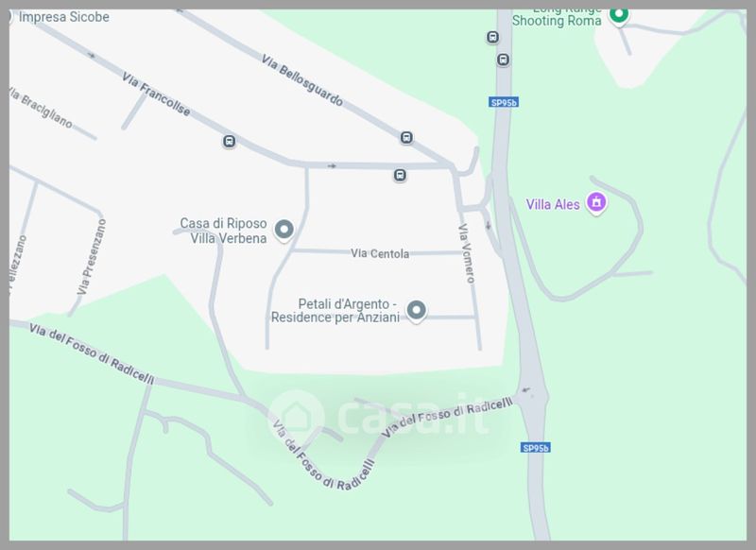Image resolution: width=756 pixels, height=550 pixels.
Task: Click the Impresa Sicobe label
Action: point(63,17)
